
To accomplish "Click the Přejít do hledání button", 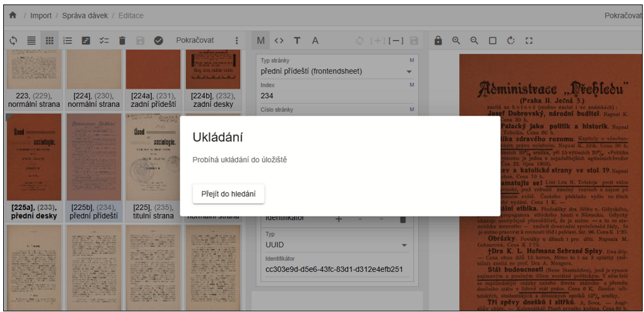I will click(x=229, y=193).
